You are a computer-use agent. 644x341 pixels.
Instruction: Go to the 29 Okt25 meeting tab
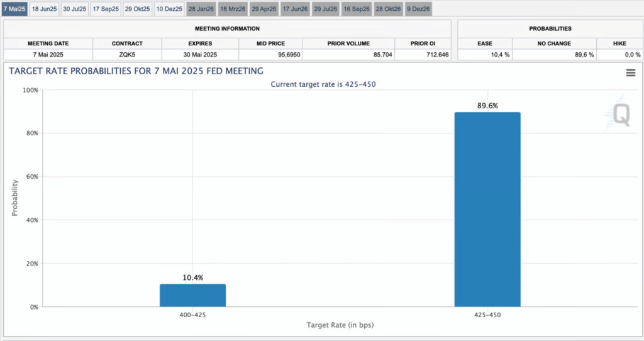click(137, 9)
